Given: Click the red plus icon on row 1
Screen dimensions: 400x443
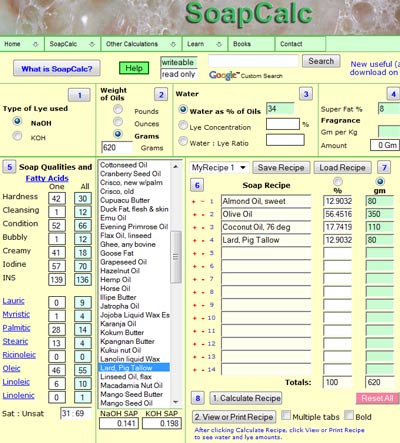Looking at the screenshot, I should pyautogui.click(x=194, y=202).
